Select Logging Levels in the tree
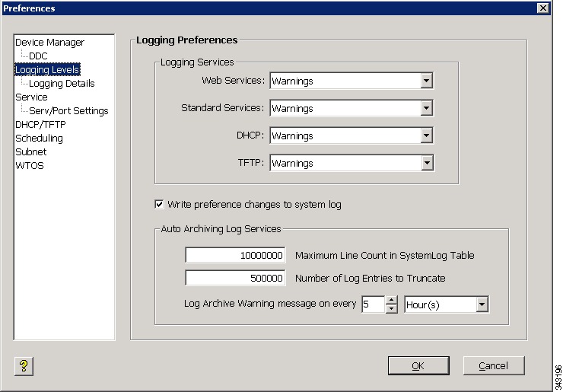 click(x=47, y=70)
